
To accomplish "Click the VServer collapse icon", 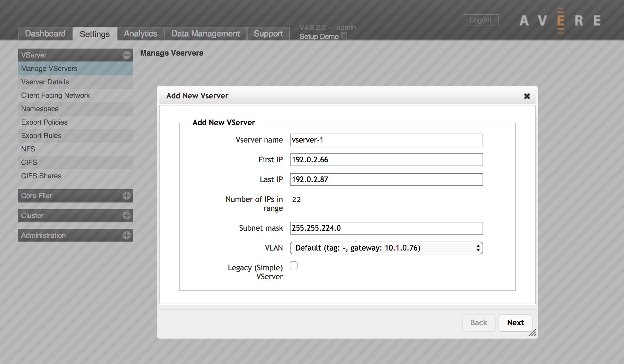I will tap(126, 55).
